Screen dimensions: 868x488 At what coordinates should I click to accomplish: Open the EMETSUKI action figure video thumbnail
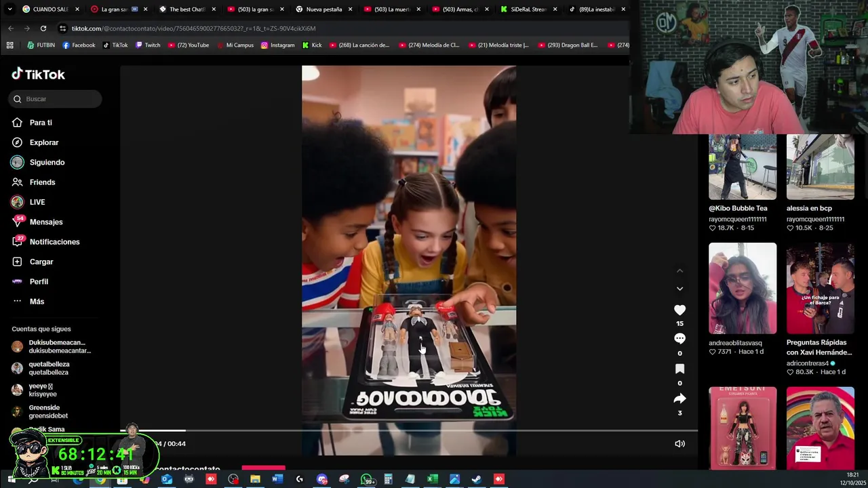click(743, 428)
